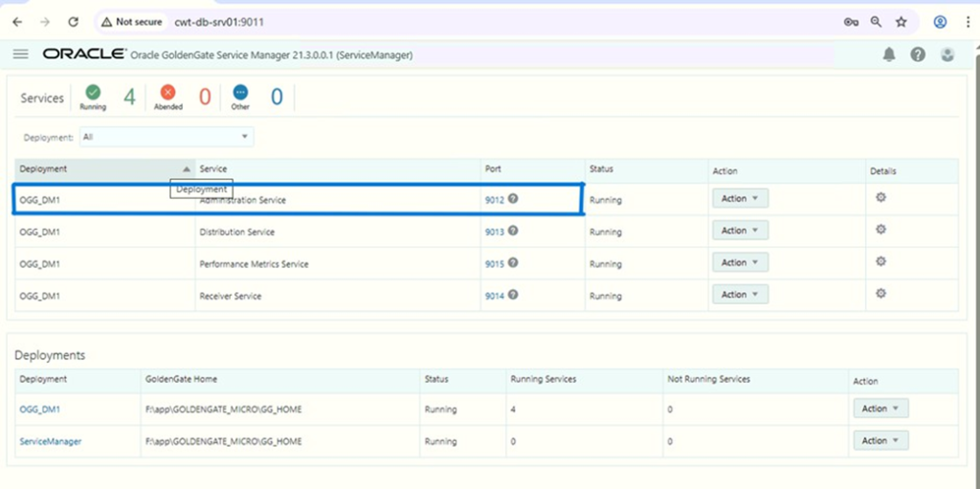The height and width of the screenshot is (489, 980).
Task: Click the help icon next to port 9014
Action: (513, 294)
